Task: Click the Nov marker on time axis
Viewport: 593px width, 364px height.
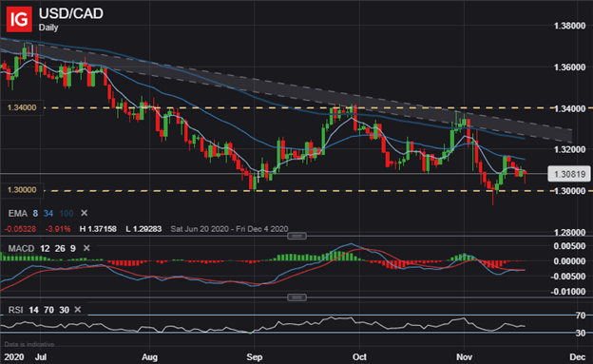Action: coord(464,357)
